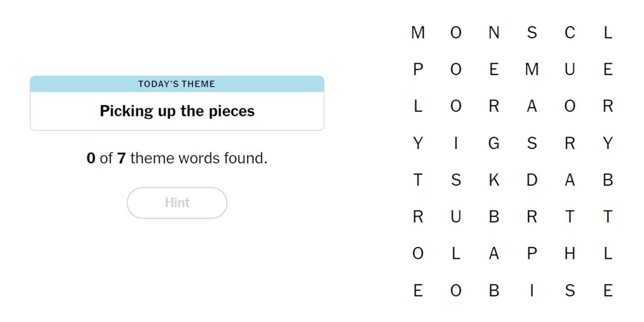Tap the letter G in the grid
The width and height of the screenshot is (644, 322).
point(494,143)
